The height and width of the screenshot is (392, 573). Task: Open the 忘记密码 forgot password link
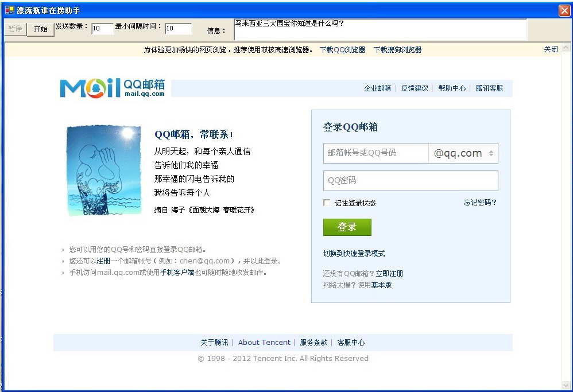click(479, 202)
